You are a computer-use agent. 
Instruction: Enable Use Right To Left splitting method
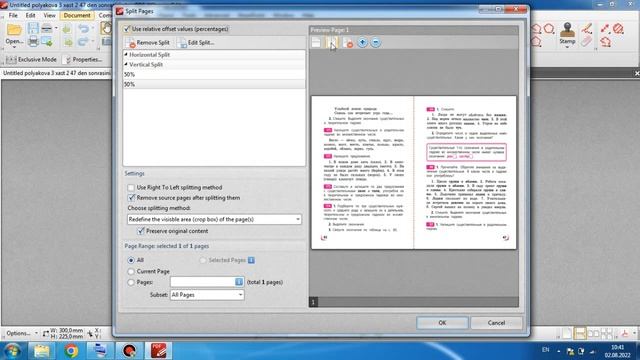[x=131, y=187]
